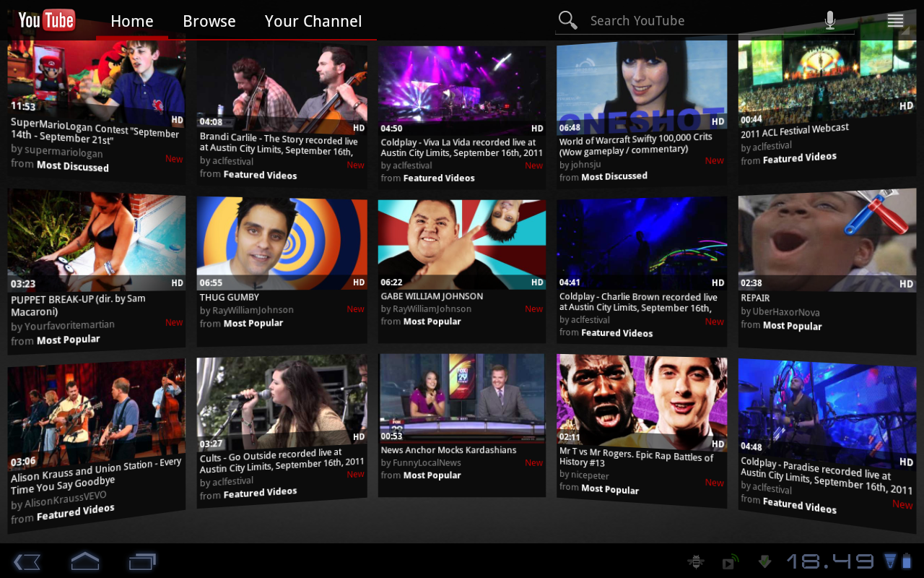Tap the Android back button
The image size is (924, 578).
27,561
